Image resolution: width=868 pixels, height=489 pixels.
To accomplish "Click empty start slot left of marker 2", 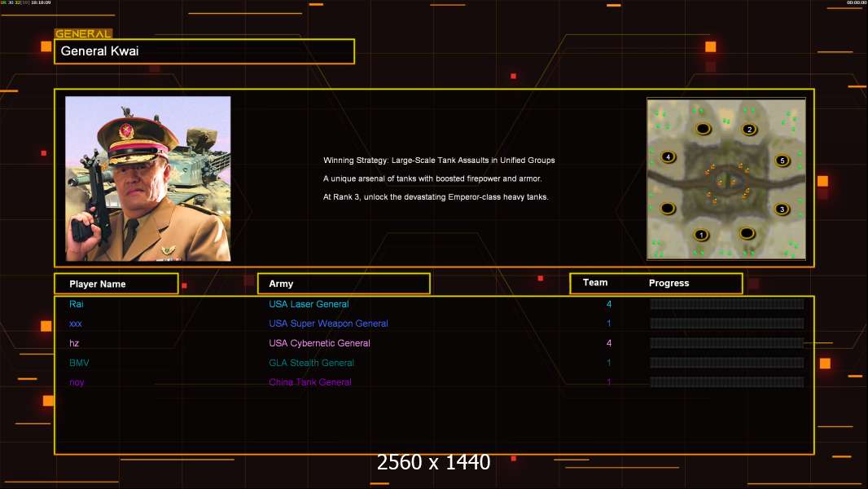I will [x=703, y=129].
